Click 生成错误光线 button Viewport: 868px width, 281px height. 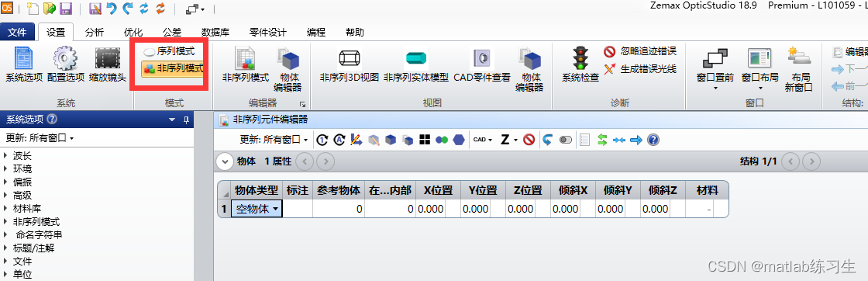coord(640,69)
